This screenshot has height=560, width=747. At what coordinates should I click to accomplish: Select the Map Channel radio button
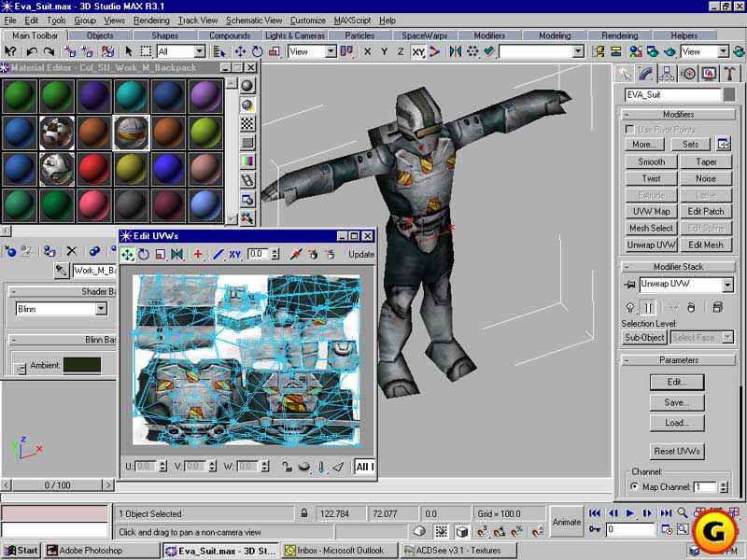(x=634, y=486)
